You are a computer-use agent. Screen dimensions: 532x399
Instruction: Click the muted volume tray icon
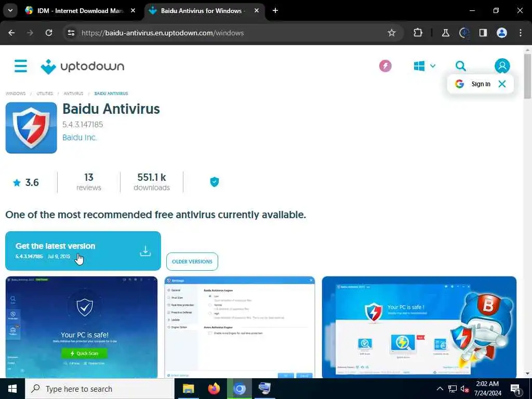pos(464,389)
